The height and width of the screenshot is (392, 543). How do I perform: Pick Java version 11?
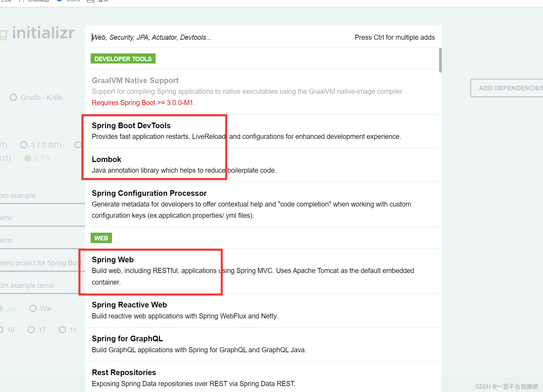coord(68,330)
